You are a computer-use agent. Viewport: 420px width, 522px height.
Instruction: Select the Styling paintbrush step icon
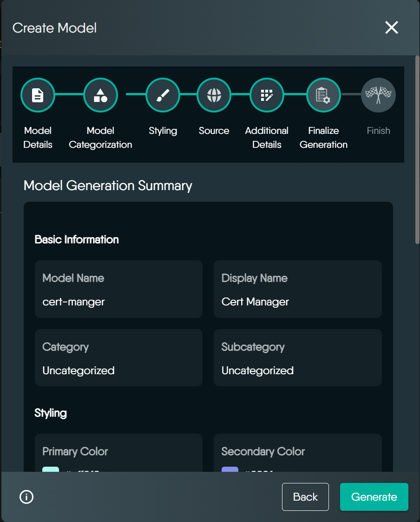[163, 95]
